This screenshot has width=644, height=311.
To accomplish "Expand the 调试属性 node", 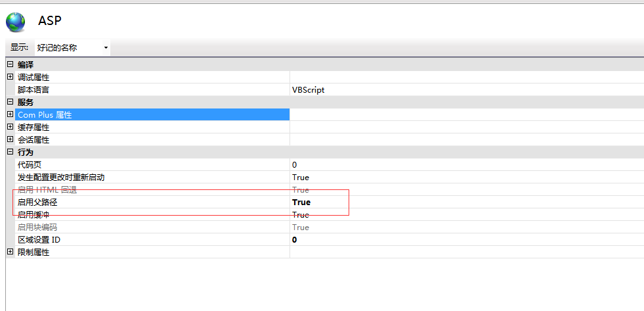I will [x=11, y=77].
